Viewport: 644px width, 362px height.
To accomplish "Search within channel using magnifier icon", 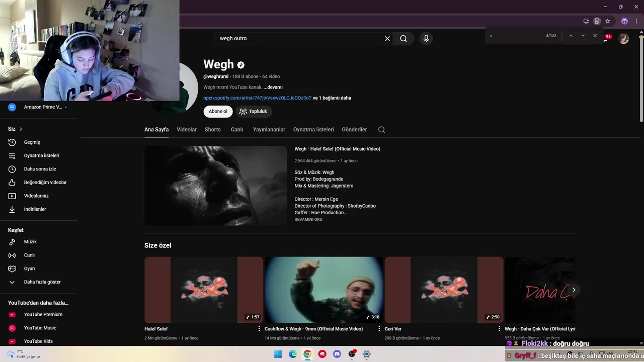I will coord(381,130).
